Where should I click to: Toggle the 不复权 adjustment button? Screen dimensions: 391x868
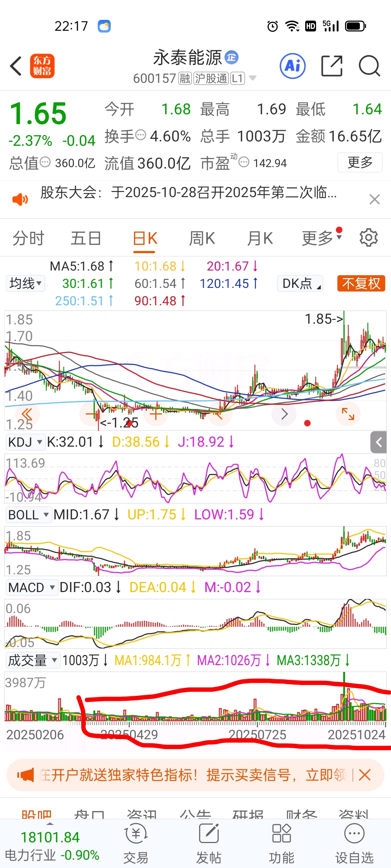click(x=361, y=283)
